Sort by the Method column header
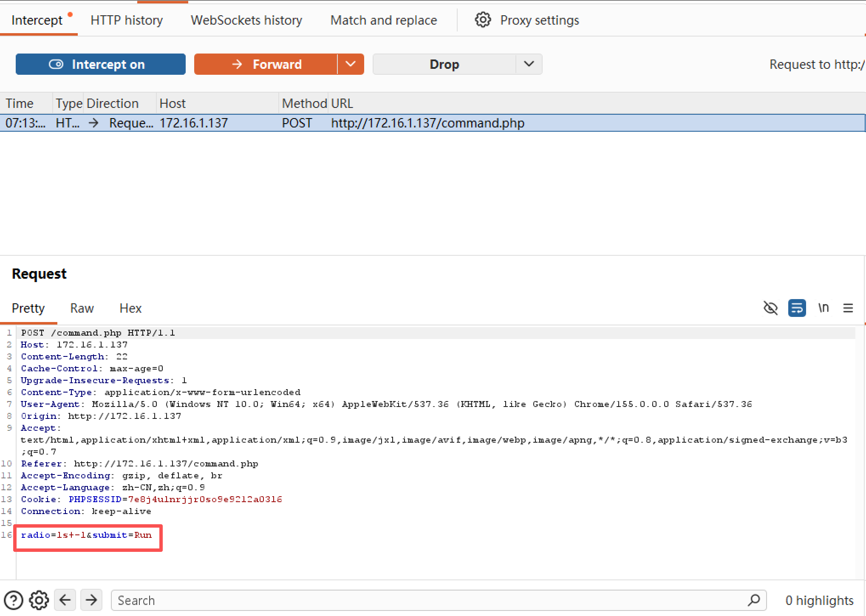The image size is (866, 616). 304,103
